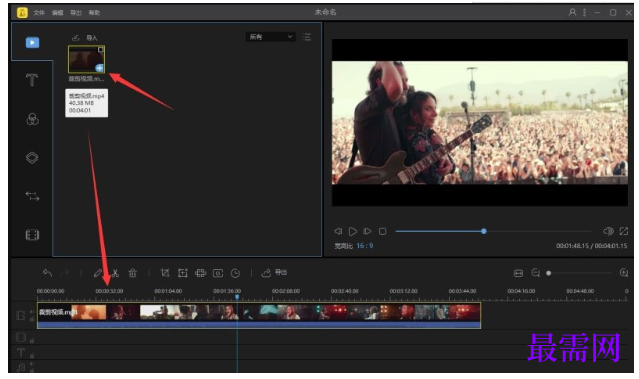Click the Zoom tool with the plus frame
Image resolution: width=639 pixels, height=379 pixels.
pos(183,273)
